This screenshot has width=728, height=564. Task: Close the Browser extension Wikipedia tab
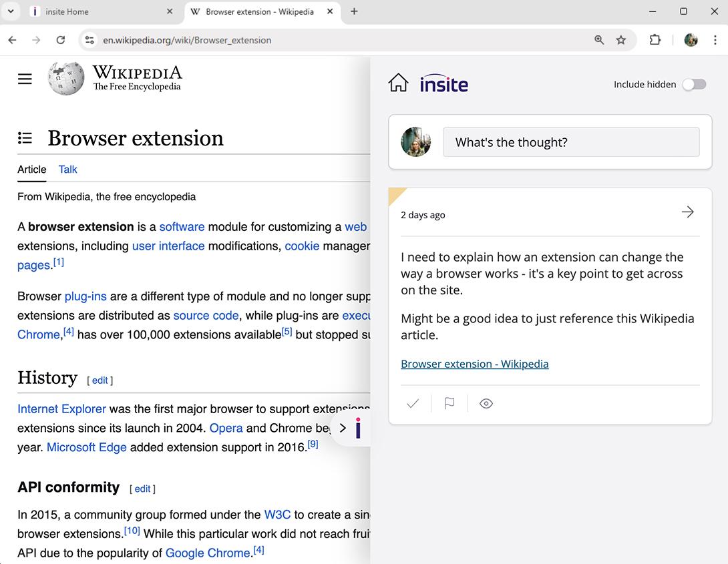point(330,11)
